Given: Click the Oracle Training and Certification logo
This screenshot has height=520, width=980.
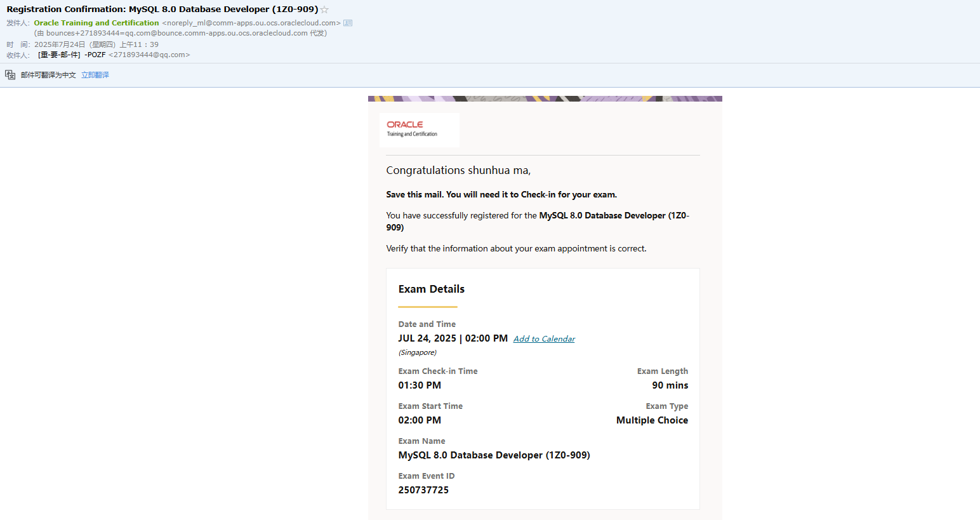Looking at the screenshot, I should pos(420,130).
